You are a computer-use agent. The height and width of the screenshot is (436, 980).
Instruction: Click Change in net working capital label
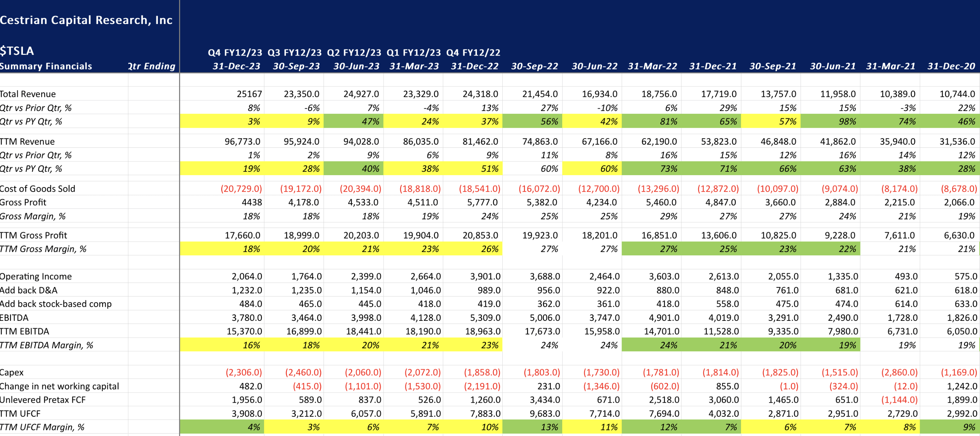point(59,386)
